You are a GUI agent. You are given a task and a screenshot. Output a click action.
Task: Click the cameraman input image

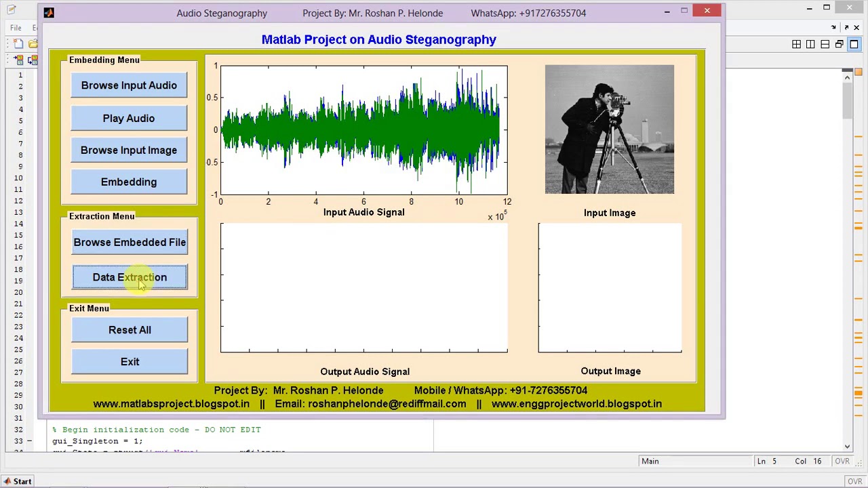(610, 129)
